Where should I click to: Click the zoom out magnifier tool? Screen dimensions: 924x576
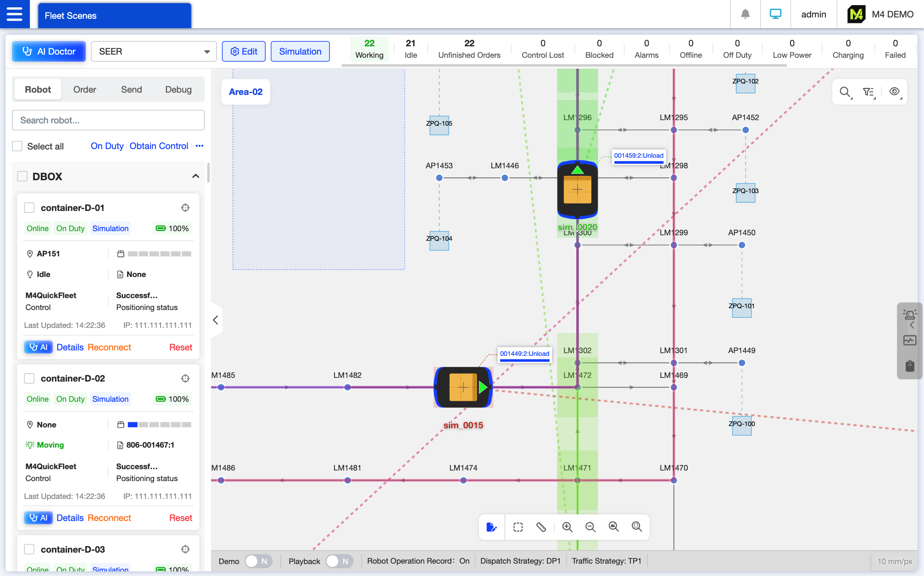click(590, 527)
